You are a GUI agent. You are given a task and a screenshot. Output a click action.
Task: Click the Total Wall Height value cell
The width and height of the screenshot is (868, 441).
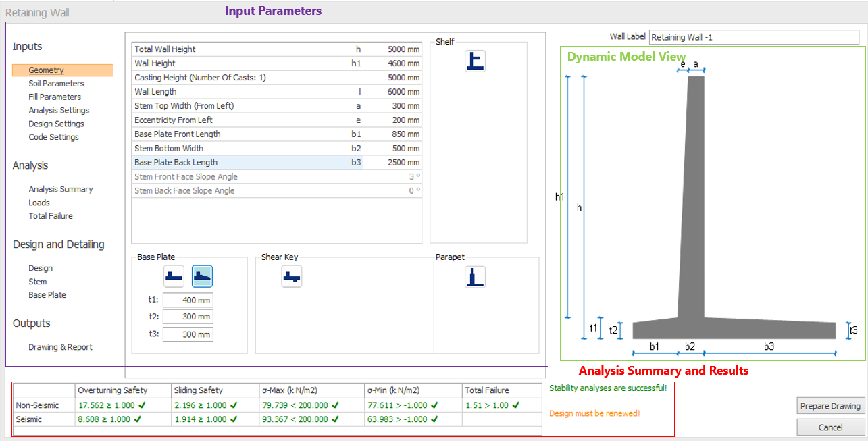coord(394,49)
